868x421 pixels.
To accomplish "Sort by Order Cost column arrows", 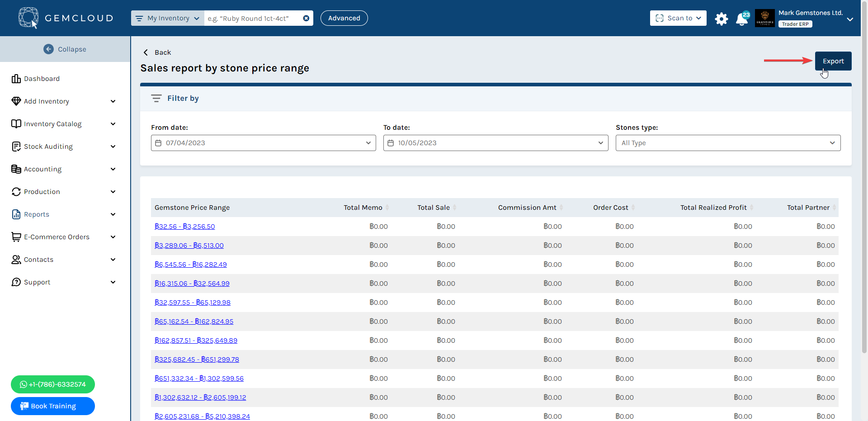I will [x=633, y=208].
